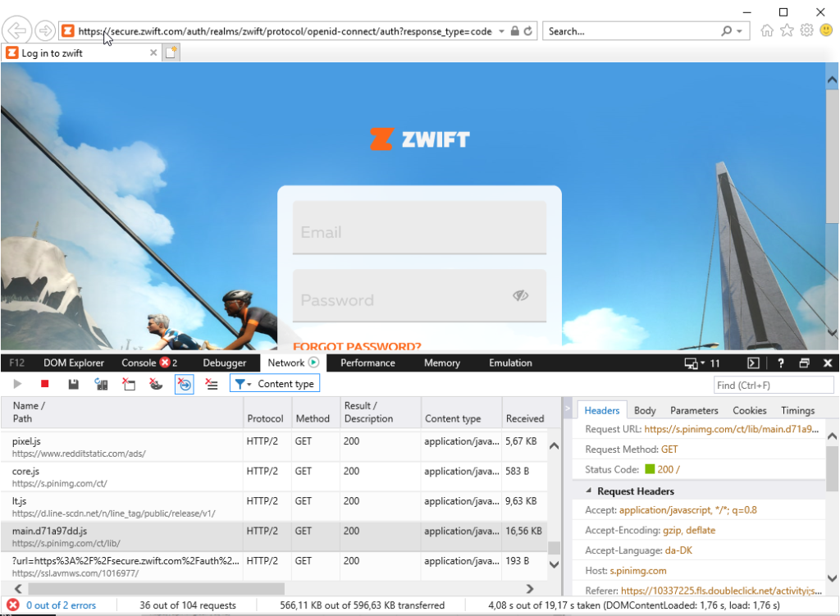Viewport: 840px width, 616px height.
Task: Switch to the Performance tab
Action: point(368,363)
